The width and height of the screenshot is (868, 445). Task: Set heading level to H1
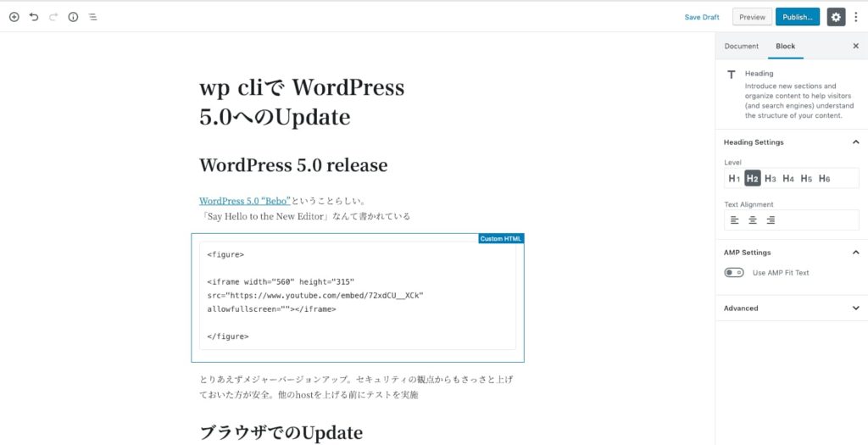[x=734, y=178]
